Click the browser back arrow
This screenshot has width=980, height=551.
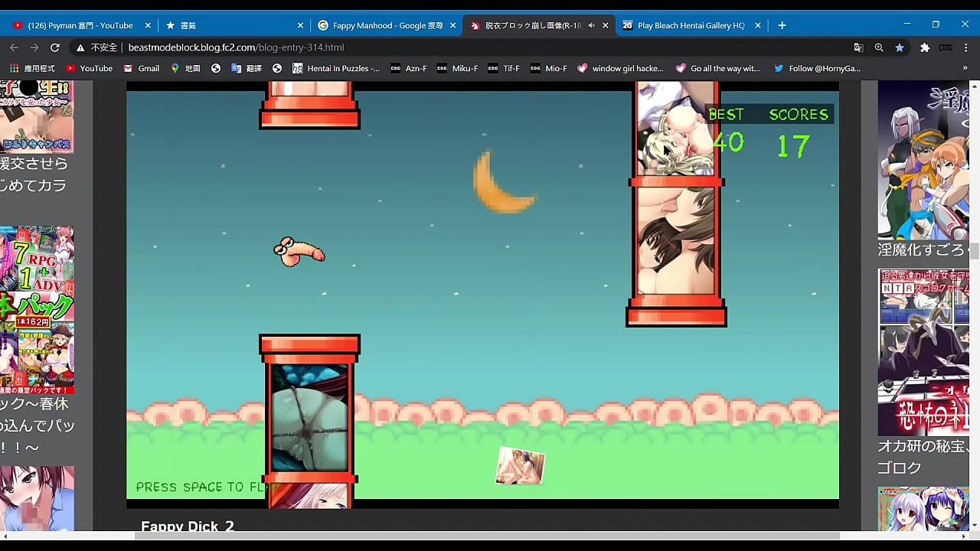14,47
